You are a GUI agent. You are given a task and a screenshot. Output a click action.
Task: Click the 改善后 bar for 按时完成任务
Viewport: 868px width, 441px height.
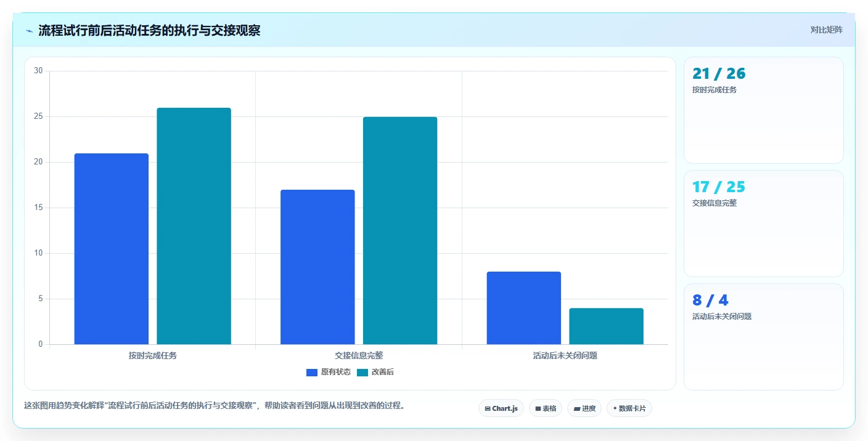pyautogui.click(x=194, y=226)
